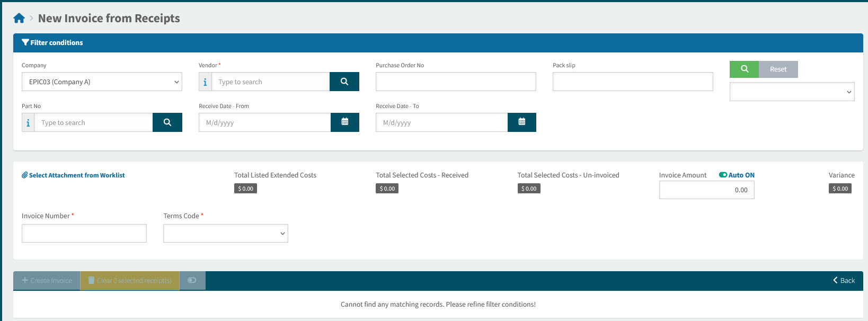
Task: Focus the Vendor search field
Action: point(271,82)
